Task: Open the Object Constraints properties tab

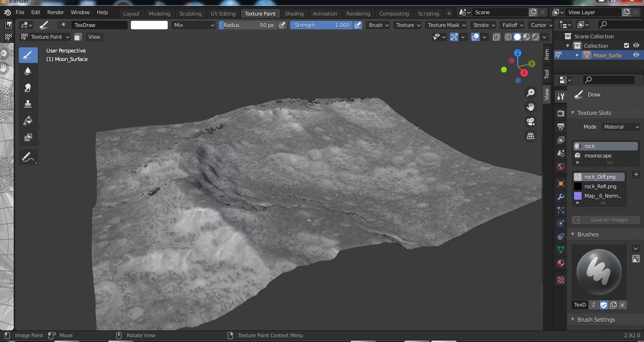Action: 561,237
